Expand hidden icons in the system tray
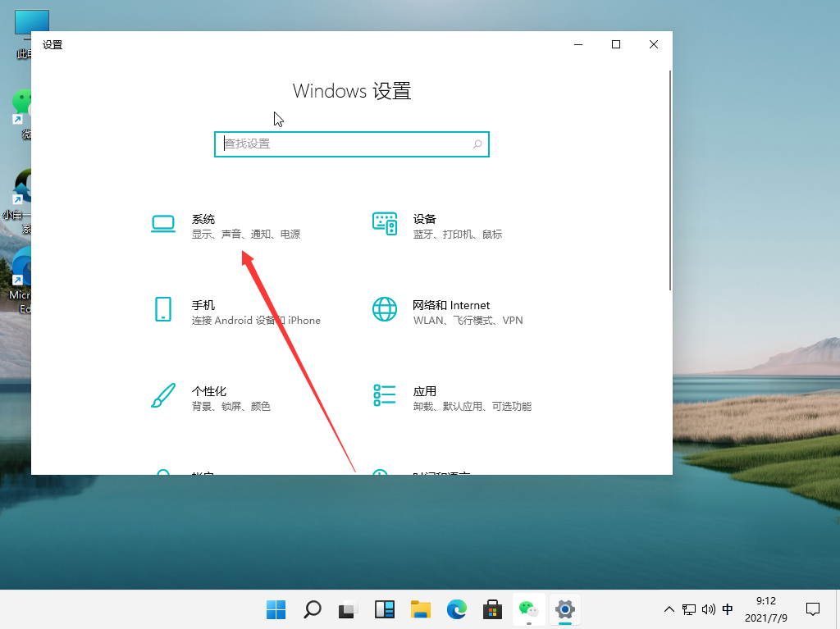 coord(669,609)
